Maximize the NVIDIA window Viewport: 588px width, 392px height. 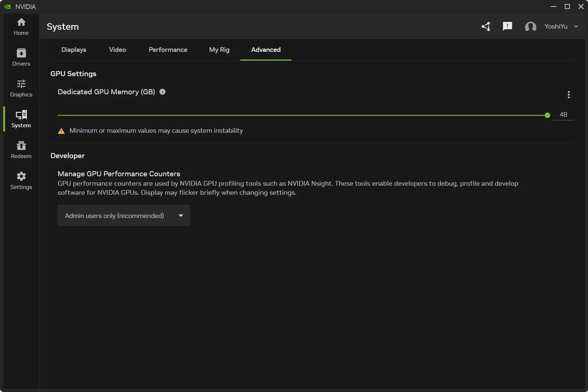click(567, 7)
